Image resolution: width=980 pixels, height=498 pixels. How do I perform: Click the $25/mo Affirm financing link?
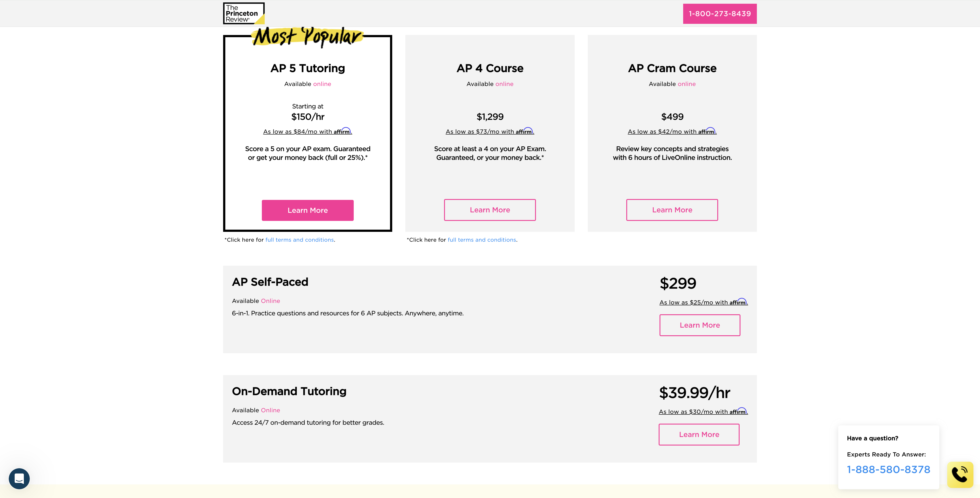click(703, 302)
